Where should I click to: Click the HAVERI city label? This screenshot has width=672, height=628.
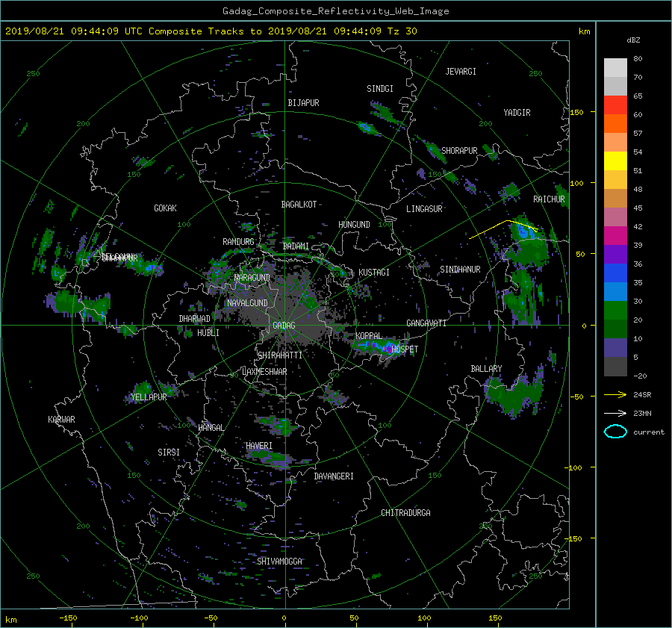[259, 446]
